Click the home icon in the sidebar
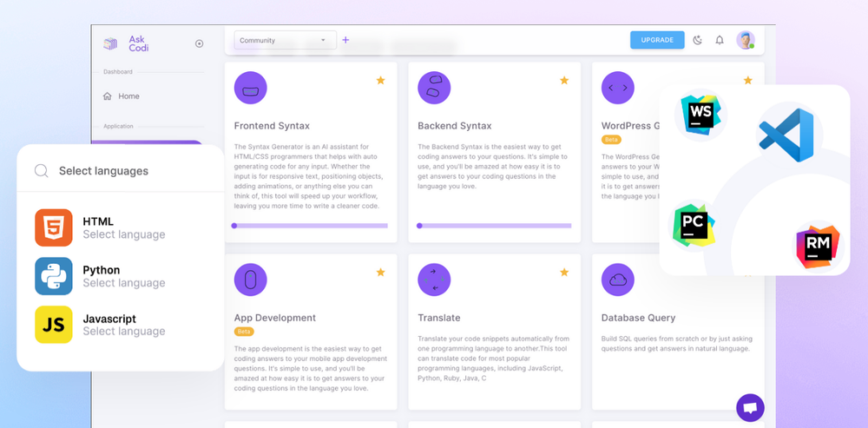The width and height of the screenshot is (868, 428). [108, 96]
